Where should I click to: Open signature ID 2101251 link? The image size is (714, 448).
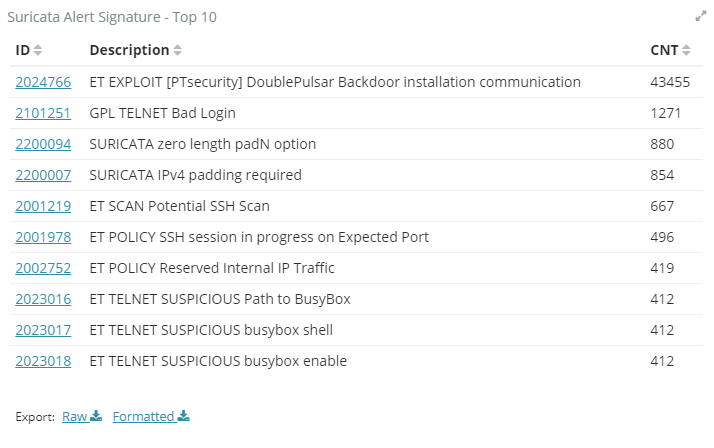tap(43, 113)
